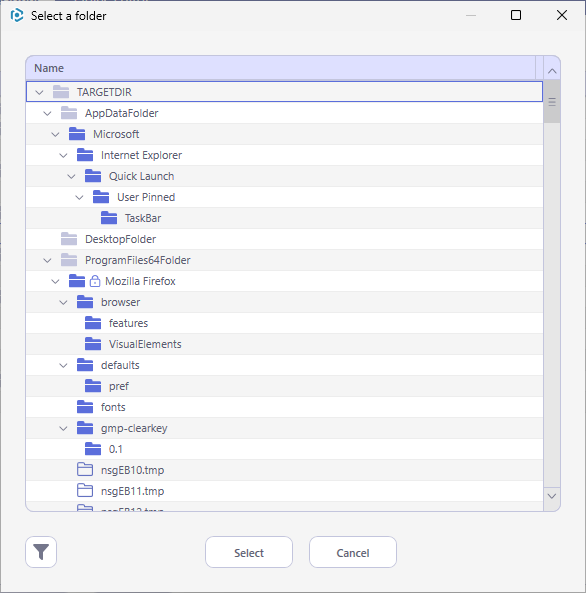
Task: Collapse the TARGETDIR tree node
Action: pyautogui.click(x=39, y=92)
